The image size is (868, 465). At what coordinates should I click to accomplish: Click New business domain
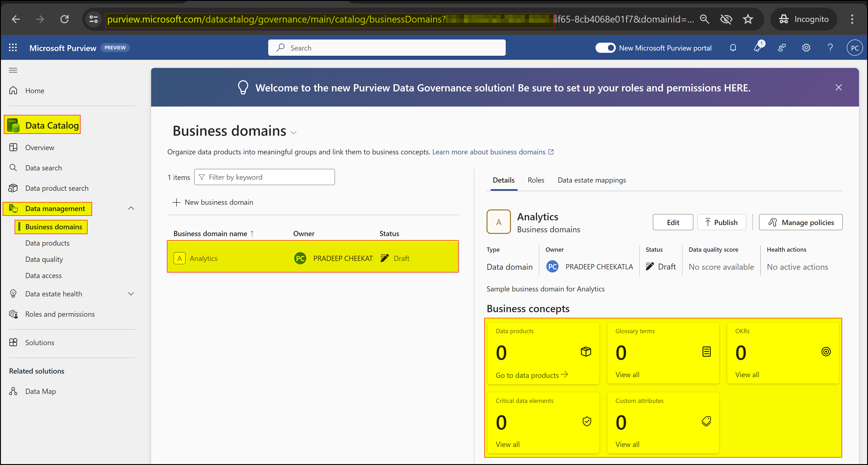213,202
